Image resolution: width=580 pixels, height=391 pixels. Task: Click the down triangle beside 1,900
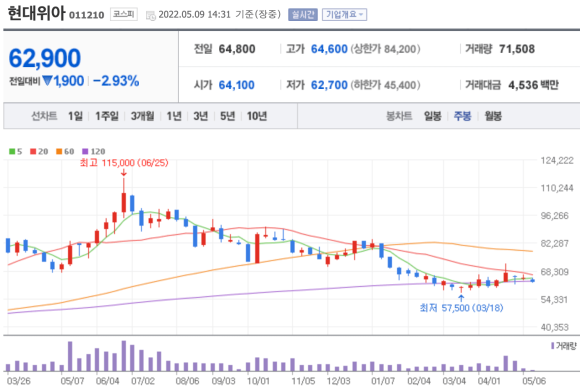pos(47,80)
